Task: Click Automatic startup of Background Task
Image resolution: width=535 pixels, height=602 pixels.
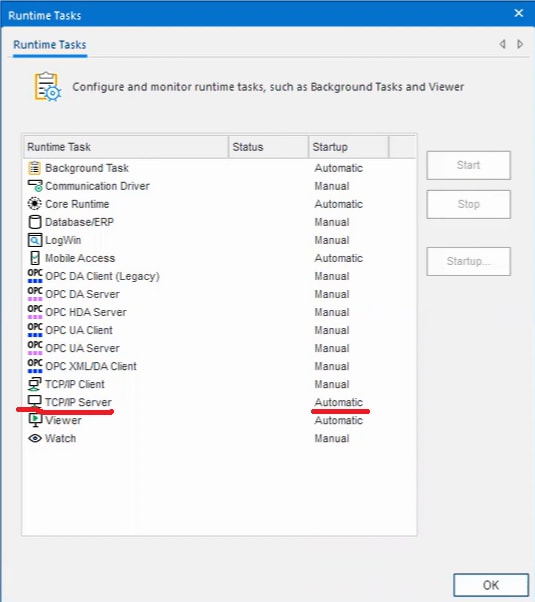Action: click(338, 168)
